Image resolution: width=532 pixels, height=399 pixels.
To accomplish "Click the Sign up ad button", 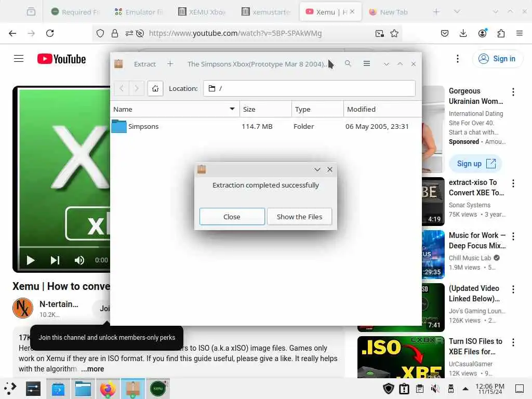I will (475, 164).
